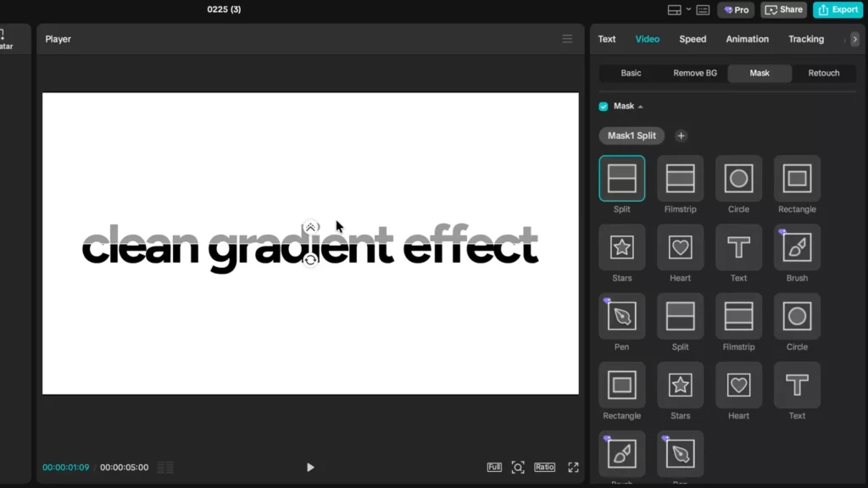Choose the Brush mask beside the Text mask
The image size is (868, 488).
click(x=797, y=247)
